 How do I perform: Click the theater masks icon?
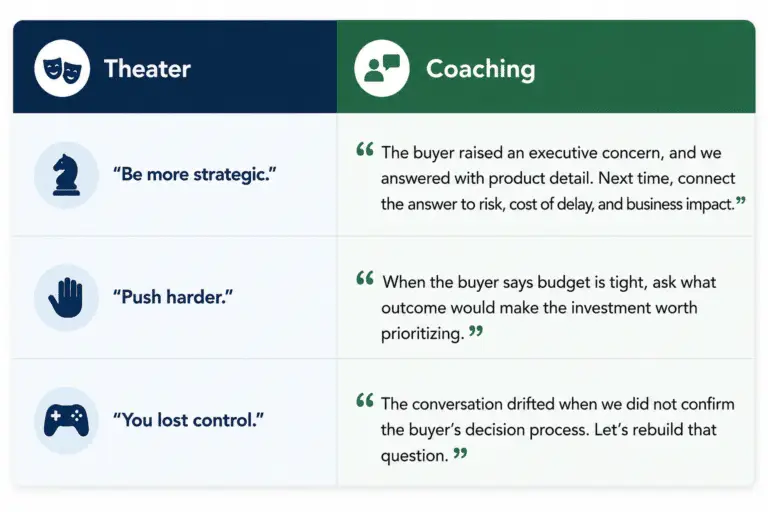pos(62,68)
